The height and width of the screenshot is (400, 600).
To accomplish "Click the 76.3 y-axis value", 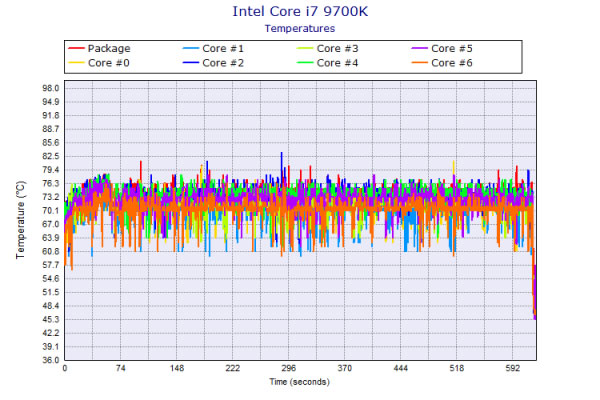I will click(x=51, y=183).
